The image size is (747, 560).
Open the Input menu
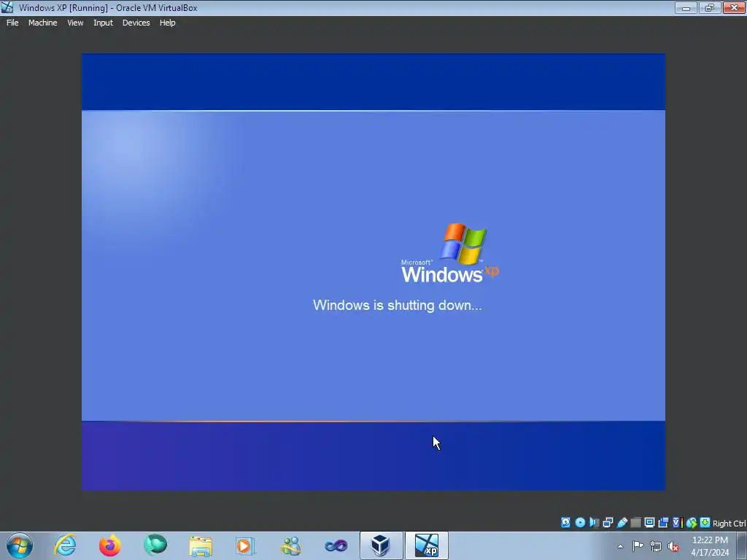tap(103, 23)
